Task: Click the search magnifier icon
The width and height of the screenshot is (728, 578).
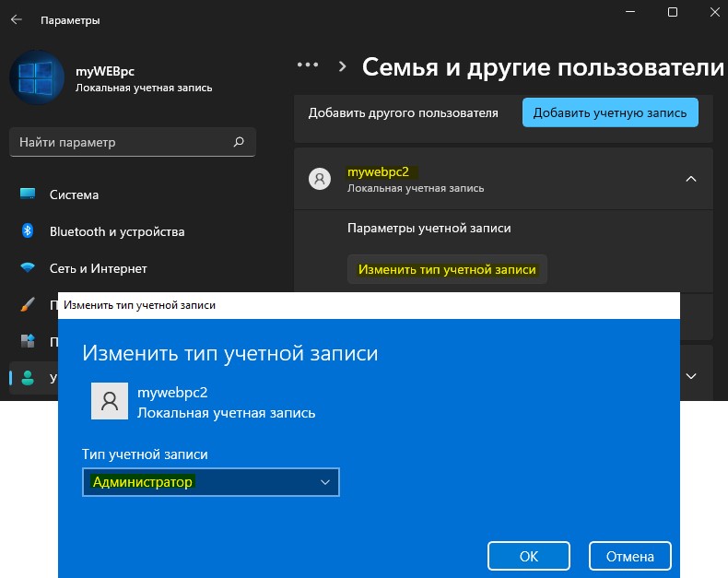Action: pos(239,142)
